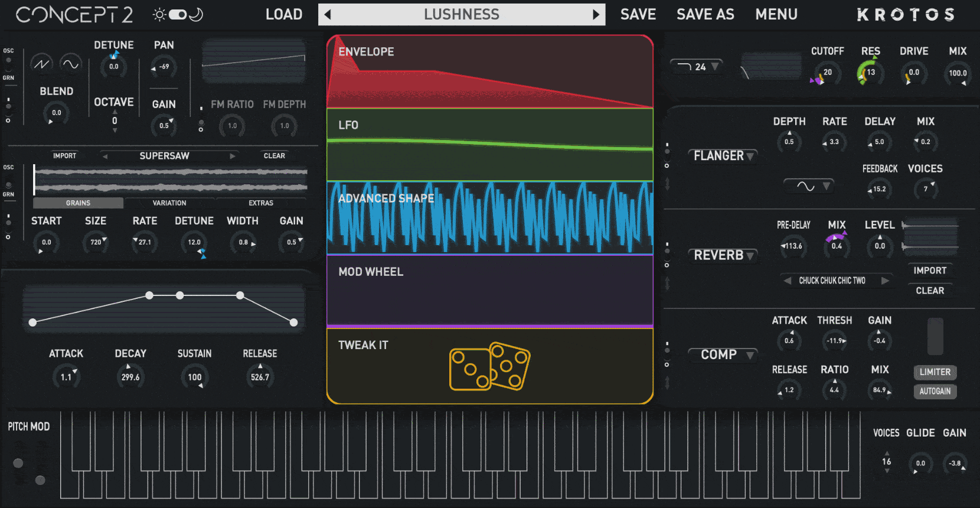Open the top MENU

click(776, 15)
